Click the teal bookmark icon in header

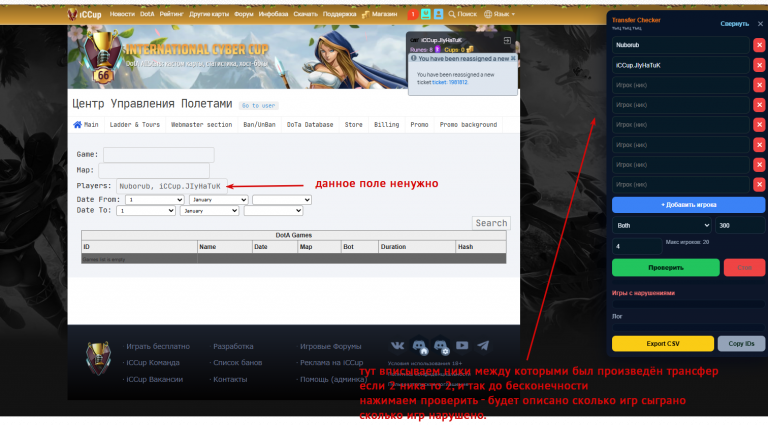click(426, 14)
